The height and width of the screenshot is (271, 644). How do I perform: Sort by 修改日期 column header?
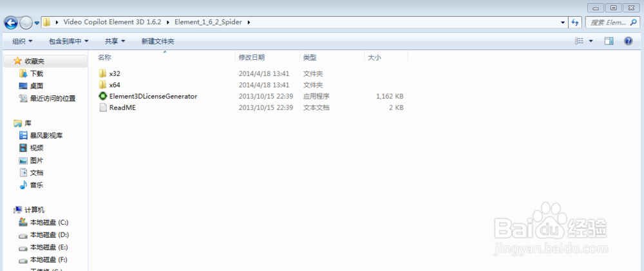click(251, 57)
